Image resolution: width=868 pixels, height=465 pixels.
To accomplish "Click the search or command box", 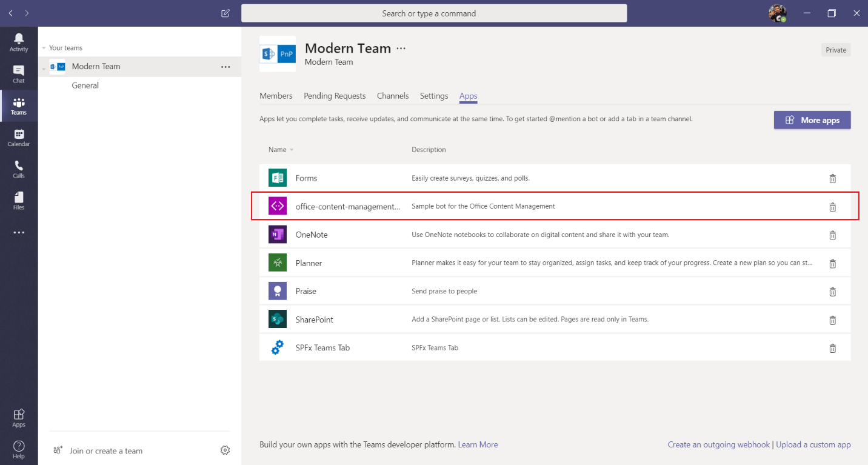I will click(434, 13).
